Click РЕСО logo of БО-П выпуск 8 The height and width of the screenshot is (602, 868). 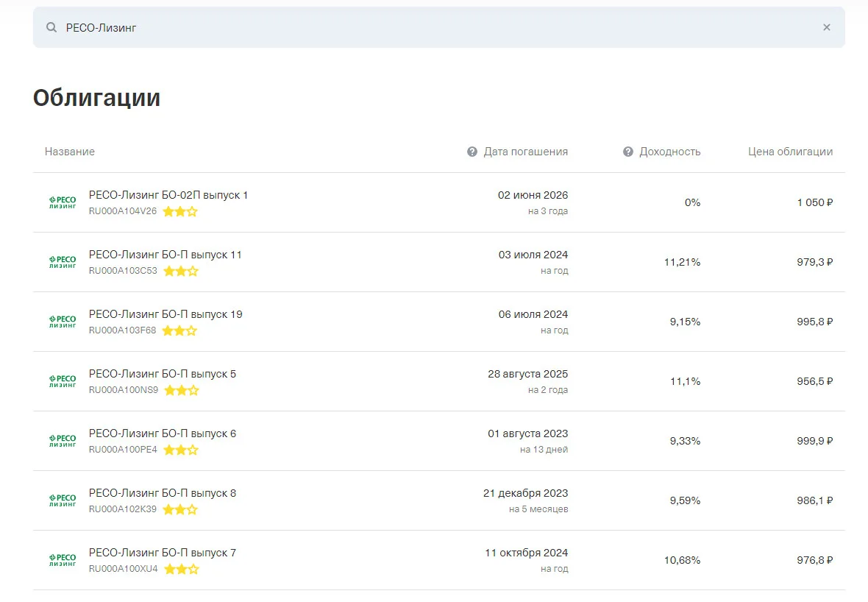(x=63, y=500)
